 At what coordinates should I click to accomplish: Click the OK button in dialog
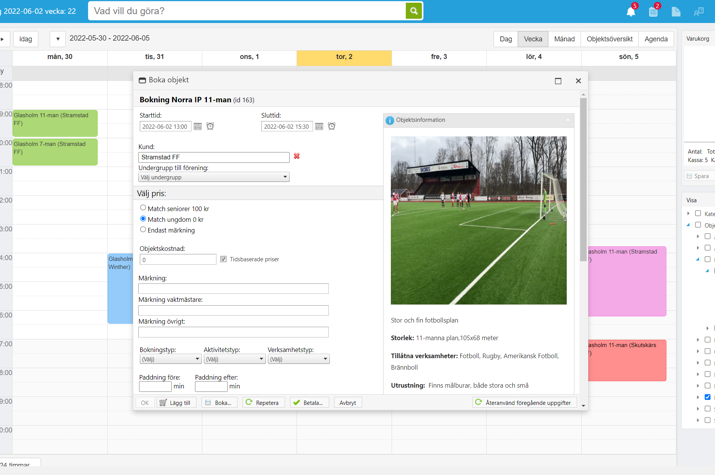[x=145, y=403]
